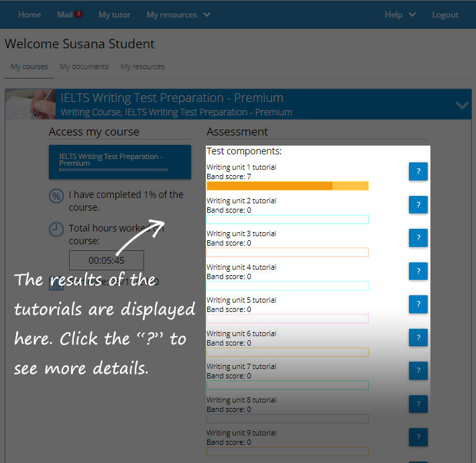476x463 pixels.
Task: Open the mail notification badge showing 3
Action: pyautogui.click(x=78, y=13)
